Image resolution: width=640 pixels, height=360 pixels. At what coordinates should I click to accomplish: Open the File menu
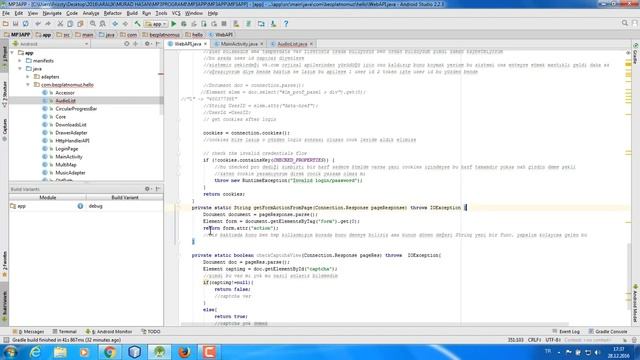tap(6, 13)
